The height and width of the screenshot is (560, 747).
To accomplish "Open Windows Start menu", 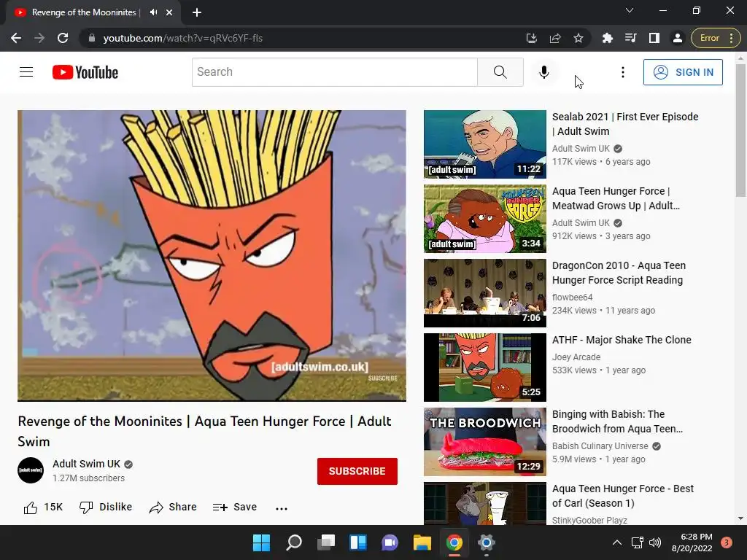I will pos(261,542).
